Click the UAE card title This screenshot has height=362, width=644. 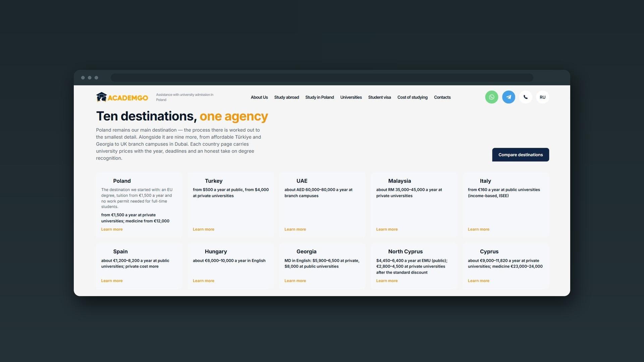click(302, 181)
